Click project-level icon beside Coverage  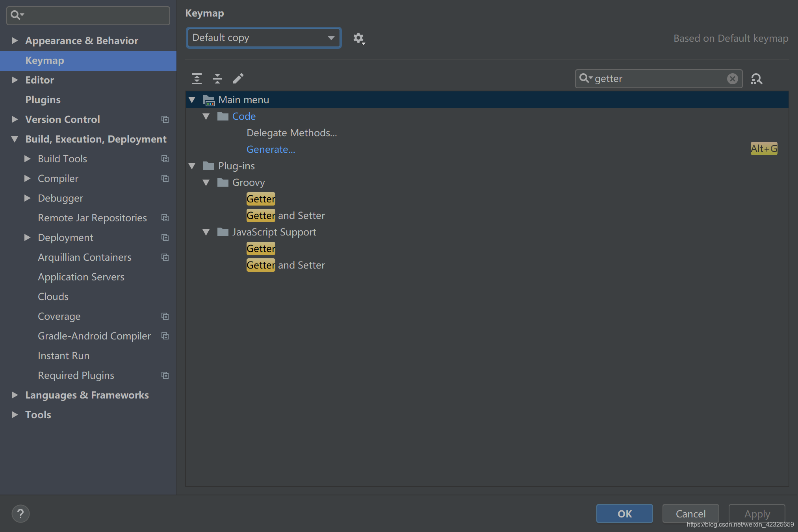point(165,316)
